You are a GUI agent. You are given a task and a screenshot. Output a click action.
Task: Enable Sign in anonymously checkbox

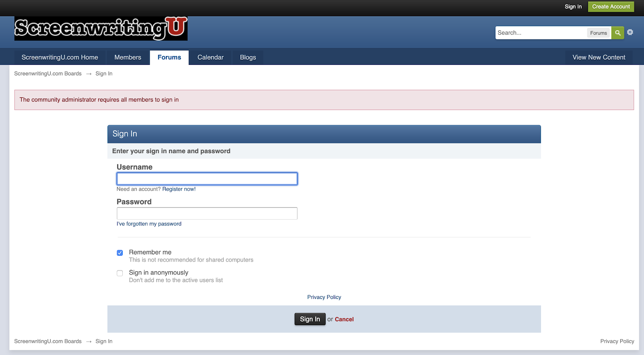pyautogui.click(x=120, y=273)
